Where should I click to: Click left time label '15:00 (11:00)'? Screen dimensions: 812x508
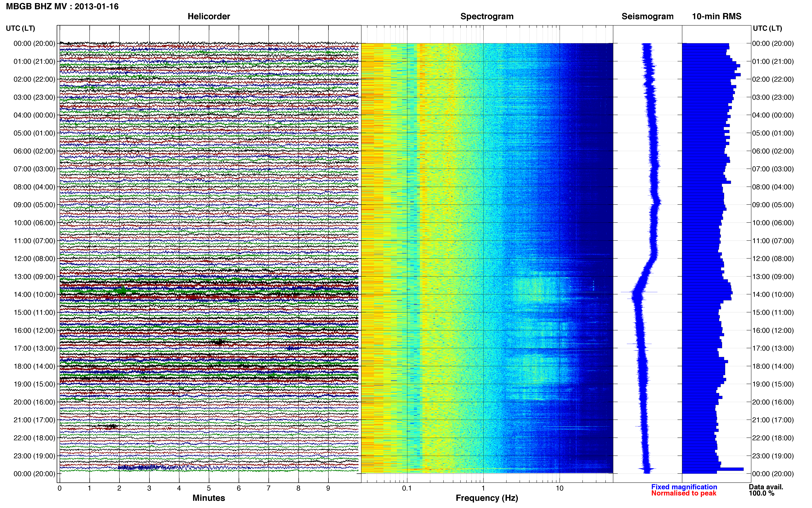[x=34, y=312]
